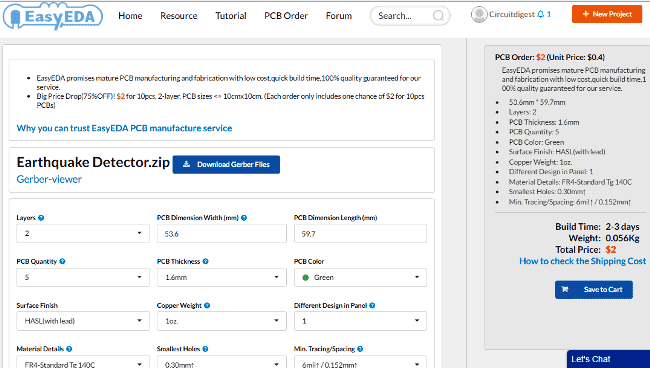Open the PCB Quantity dropdown

(83, 277)
